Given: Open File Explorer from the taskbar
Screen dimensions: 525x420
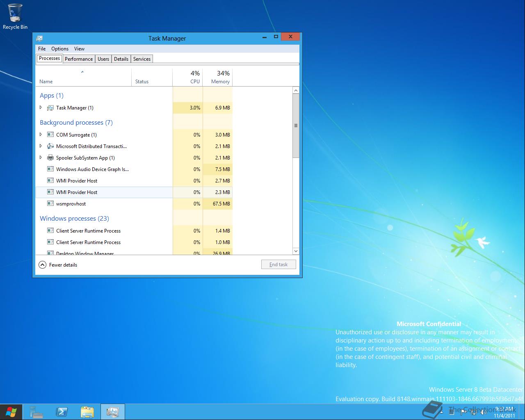Looking at the screenshot, I should click(87, 412).
